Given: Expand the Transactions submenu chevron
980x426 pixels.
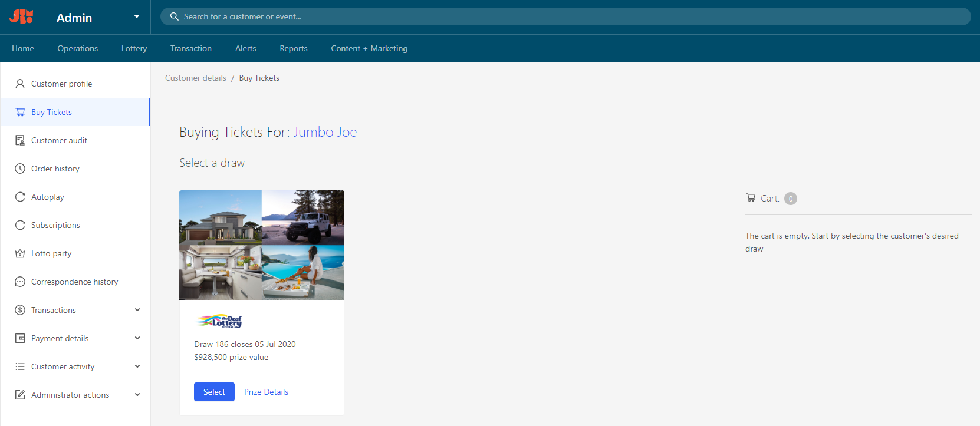Looking at the screenshot, I should click(137, 310).
